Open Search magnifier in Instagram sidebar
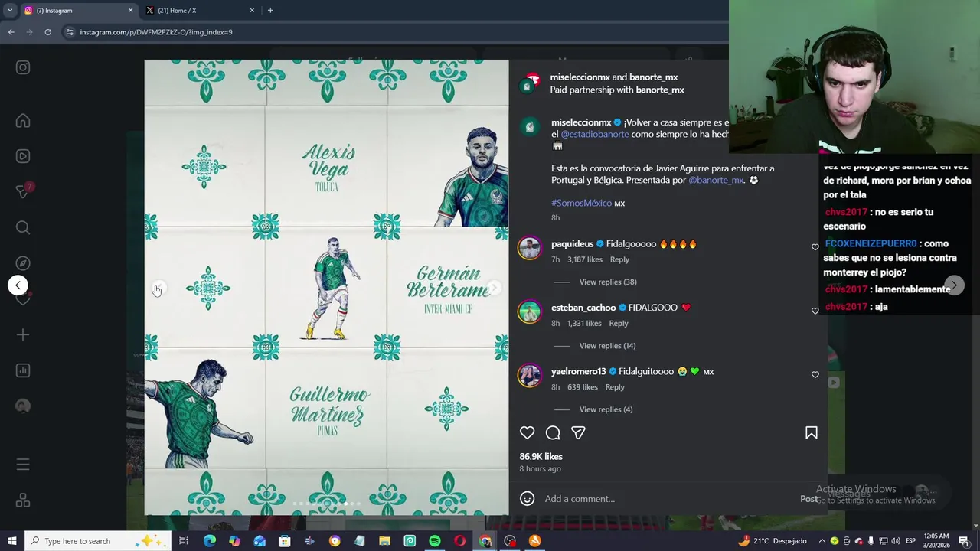980x551 pixels. click(x=23, y=227)
